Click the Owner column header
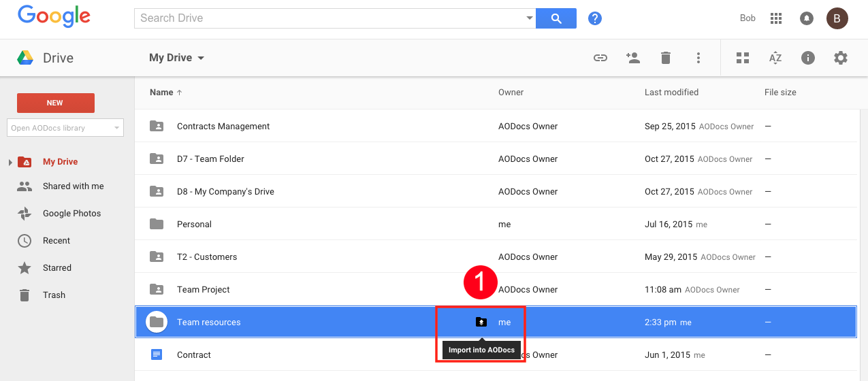This screenshot has height=381, width=868. point(511,93)
